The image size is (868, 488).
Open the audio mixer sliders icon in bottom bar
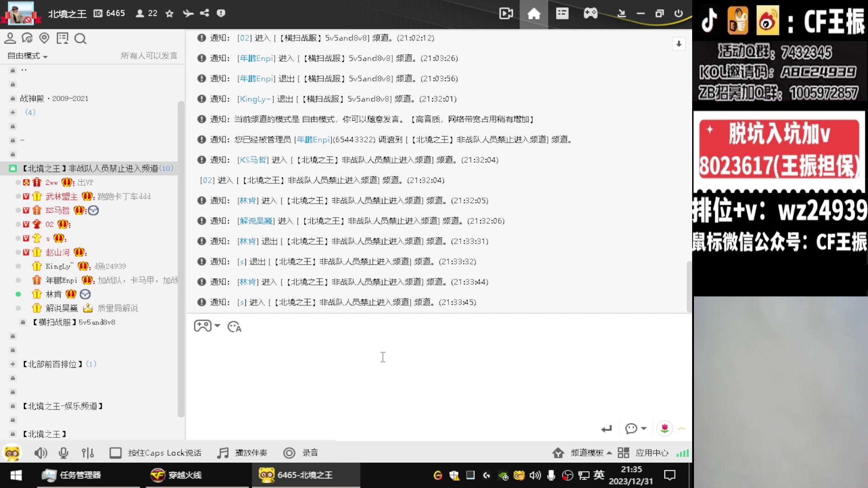click(88, 453)
